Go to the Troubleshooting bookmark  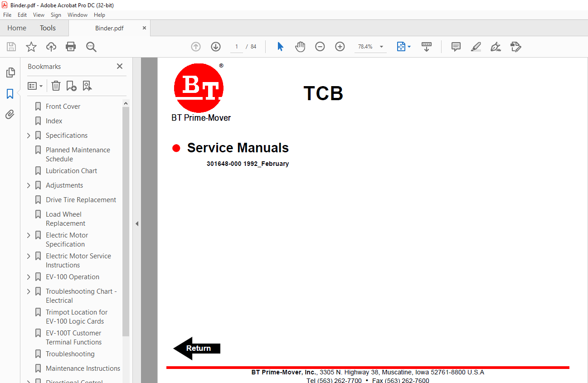[x=70, y=354]
